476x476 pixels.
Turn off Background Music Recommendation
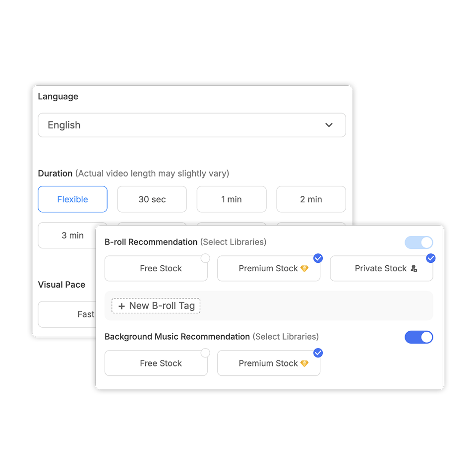418,337
